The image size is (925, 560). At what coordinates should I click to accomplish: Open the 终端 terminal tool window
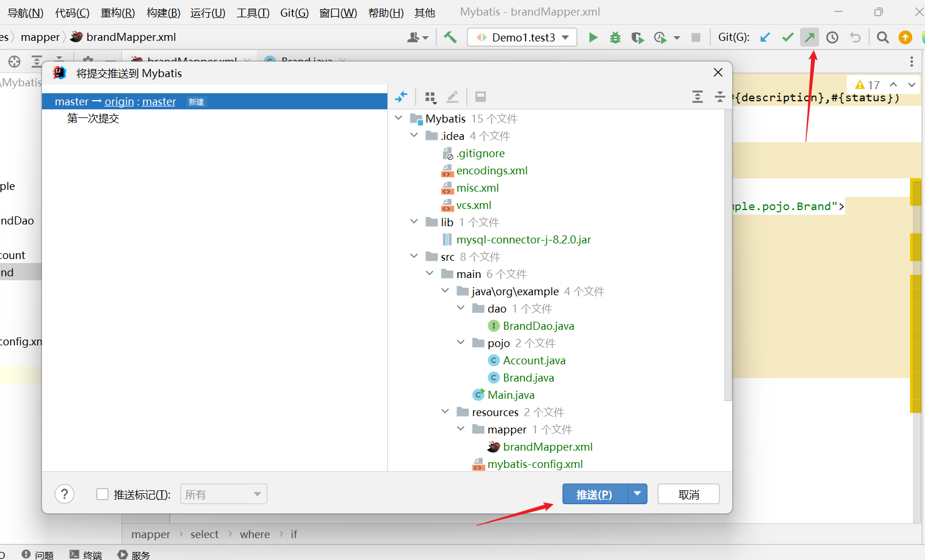86,555
